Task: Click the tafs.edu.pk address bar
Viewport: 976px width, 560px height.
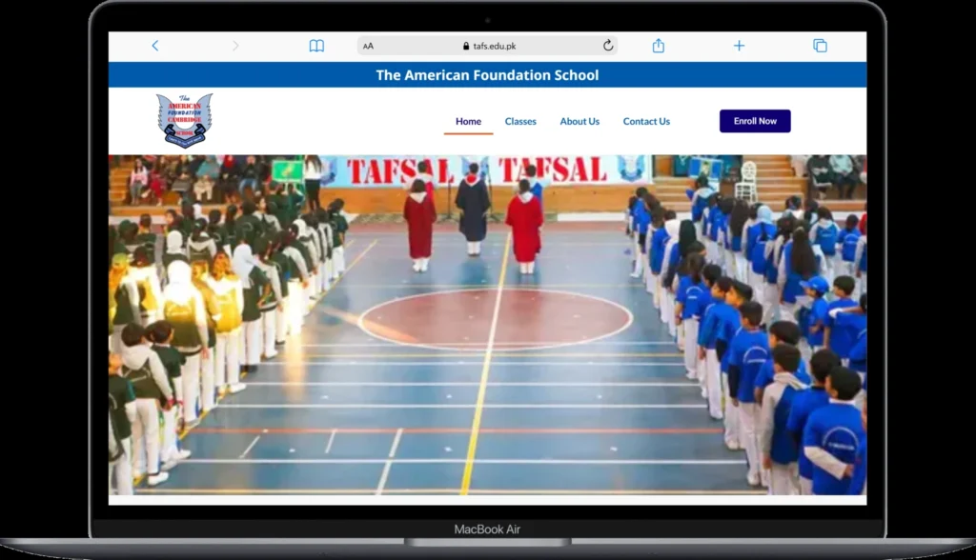Action: pyautogui.click(x=487, y=46)
